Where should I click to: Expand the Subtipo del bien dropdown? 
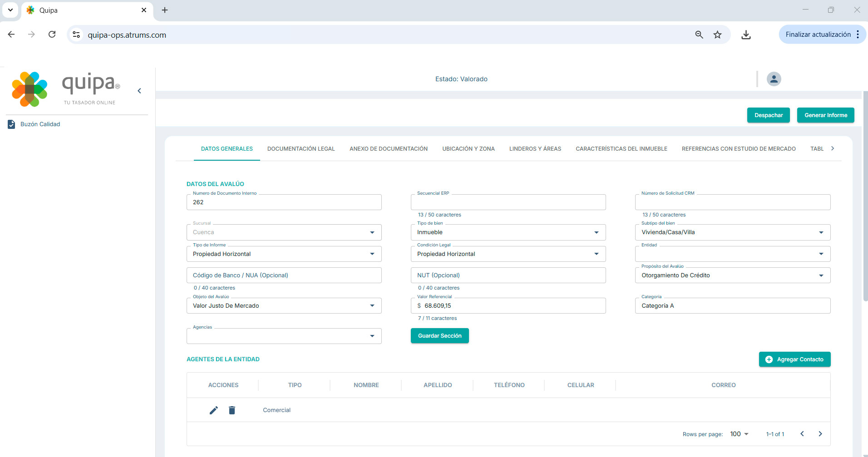point(732,232)
